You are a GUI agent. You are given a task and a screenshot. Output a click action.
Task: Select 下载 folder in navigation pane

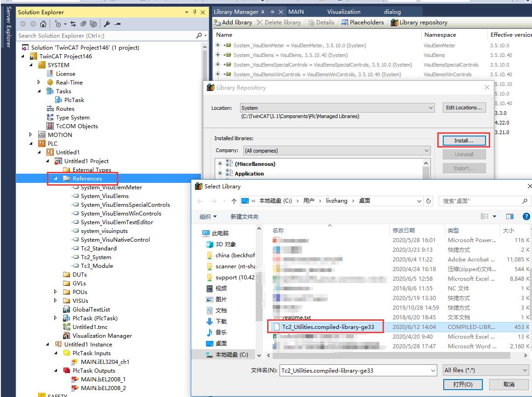[217, 321]
